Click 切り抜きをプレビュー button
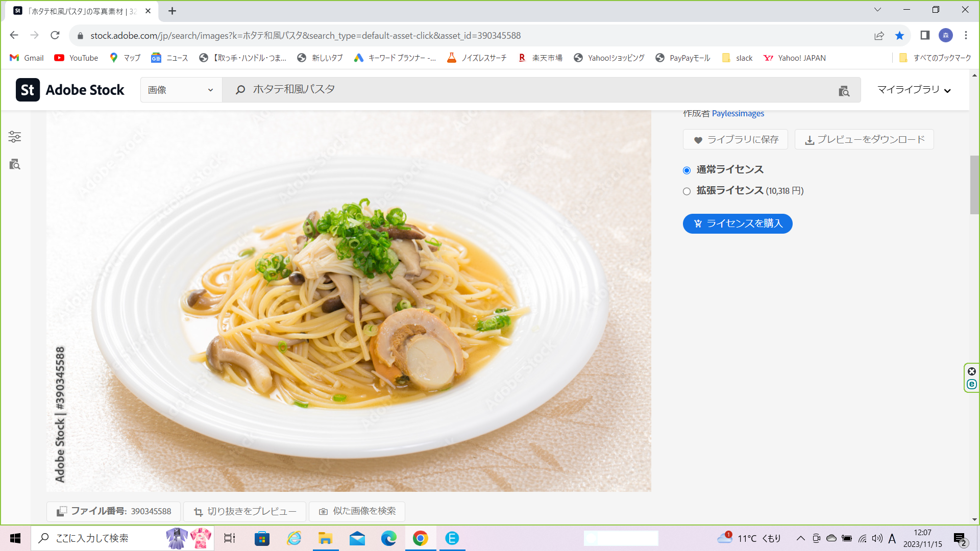 [x=244, y=511]
